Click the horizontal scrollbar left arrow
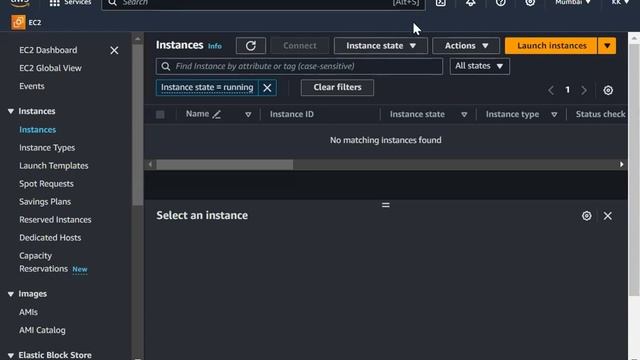640x360 pixels. click(151, 164)
